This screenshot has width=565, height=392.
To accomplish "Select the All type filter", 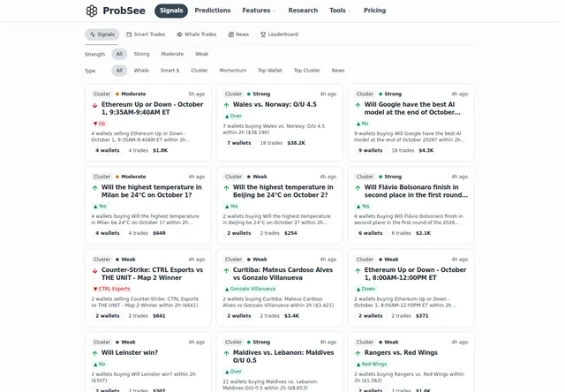I will pyautogui.click(x=119, y=71).
